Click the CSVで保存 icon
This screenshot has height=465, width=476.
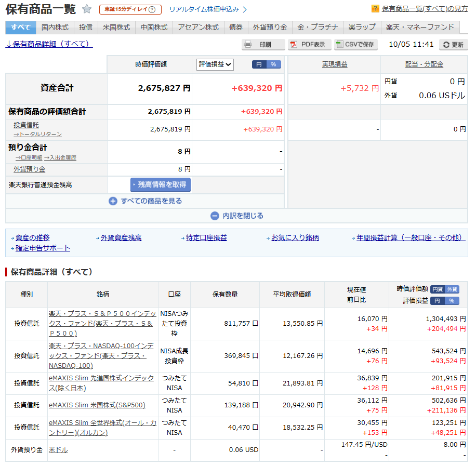(x=339, y=45)
